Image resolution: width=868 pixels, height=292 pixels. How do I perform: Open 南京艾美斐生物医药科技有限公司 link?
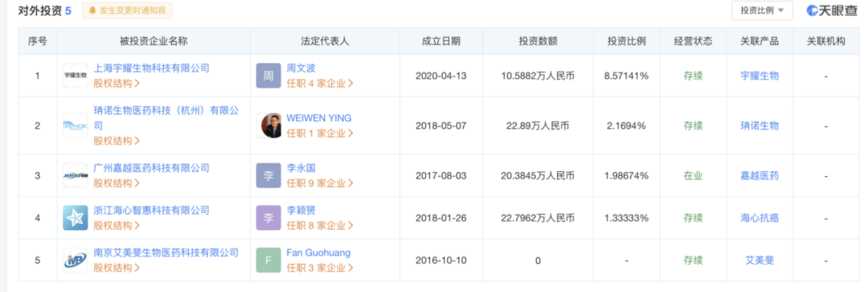[x=166, y=253]
